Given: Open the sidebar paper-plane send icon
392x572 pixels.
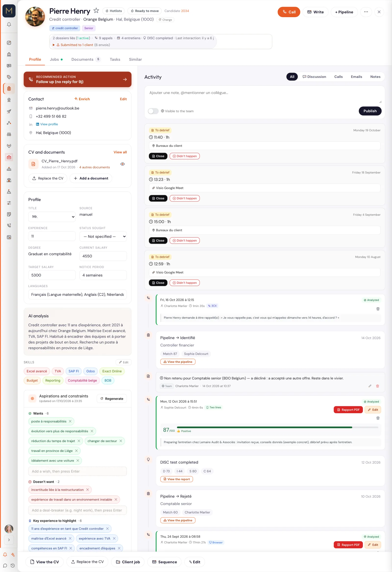Looking at the screenshot, I should click(x=9, y=111).
